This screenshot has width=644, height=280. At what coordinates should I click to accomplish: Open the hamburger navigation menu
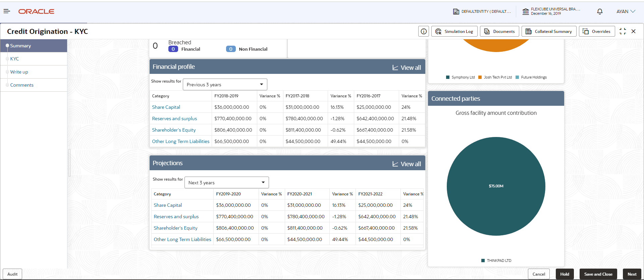tap(7, 11)
